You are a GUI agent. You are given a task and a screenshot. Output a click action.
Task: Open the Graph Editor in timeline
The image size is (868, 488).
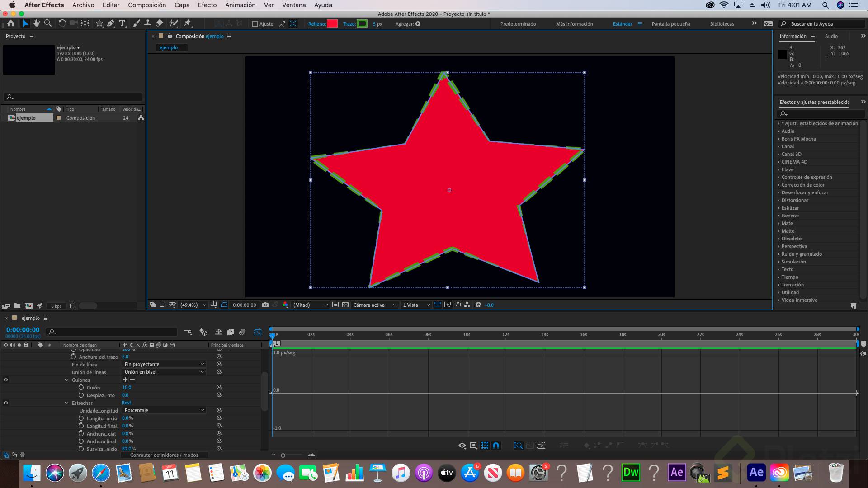tap(258, 332)
